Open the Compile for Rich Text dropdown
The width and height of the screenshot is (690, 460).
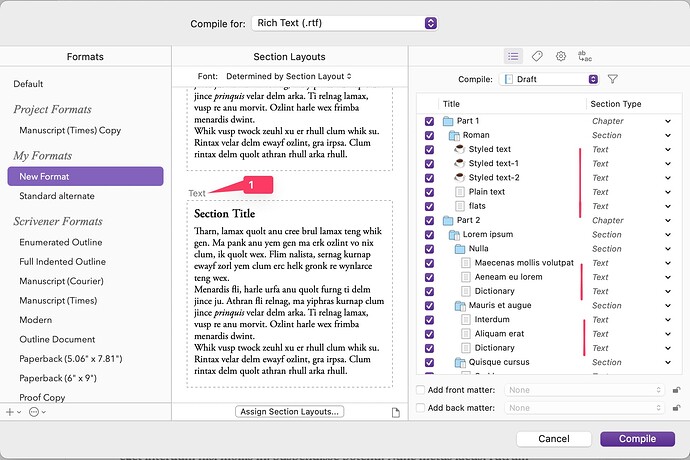(x=345, y=23)
